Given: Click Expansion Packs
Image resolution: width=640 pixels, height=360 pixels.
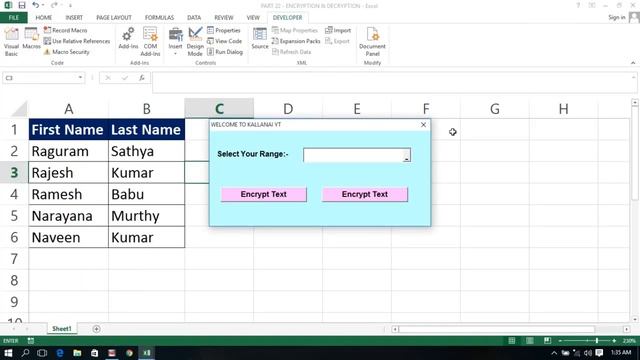Looking at the screenshot, I should 296,41.
